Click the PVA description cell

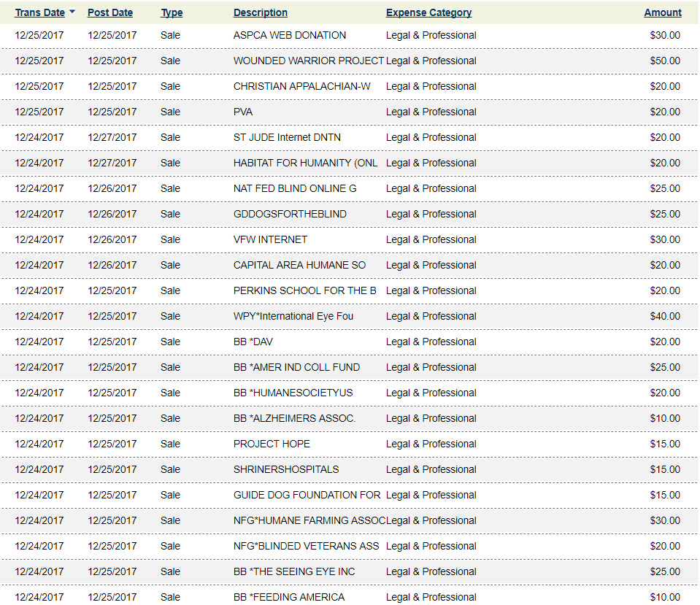pyautogui.click(x=243, y=112)
